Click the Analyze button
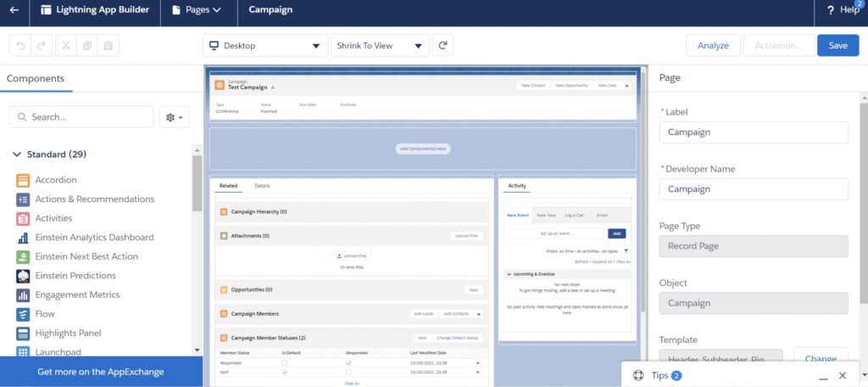 tap(713, 46)
